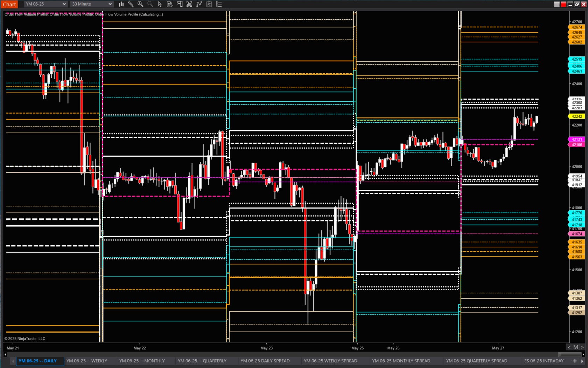Image resolution: width=588 pixels, height=368 pixels.
Task: Click the next '>' time axis button
Action: point(582,347)
